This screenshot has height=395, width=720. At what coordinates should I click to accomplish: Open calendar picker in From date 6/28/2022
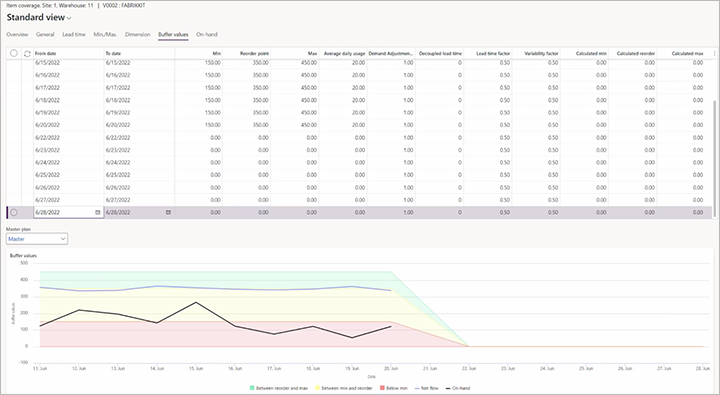97,212
